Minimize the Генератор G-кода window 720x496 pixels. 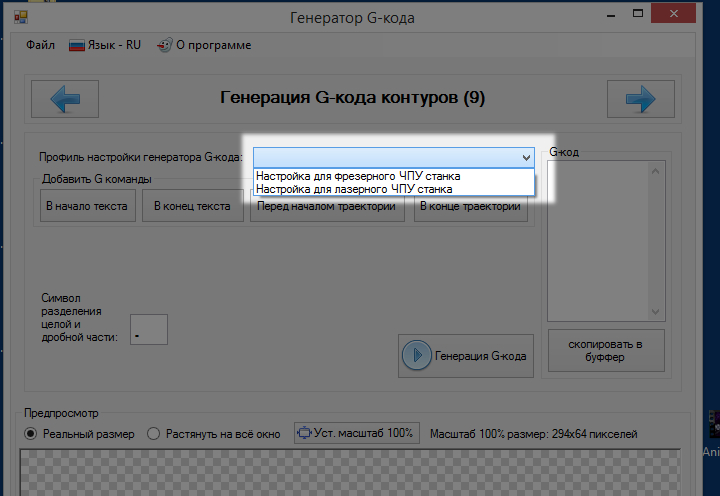coord(611,14)
